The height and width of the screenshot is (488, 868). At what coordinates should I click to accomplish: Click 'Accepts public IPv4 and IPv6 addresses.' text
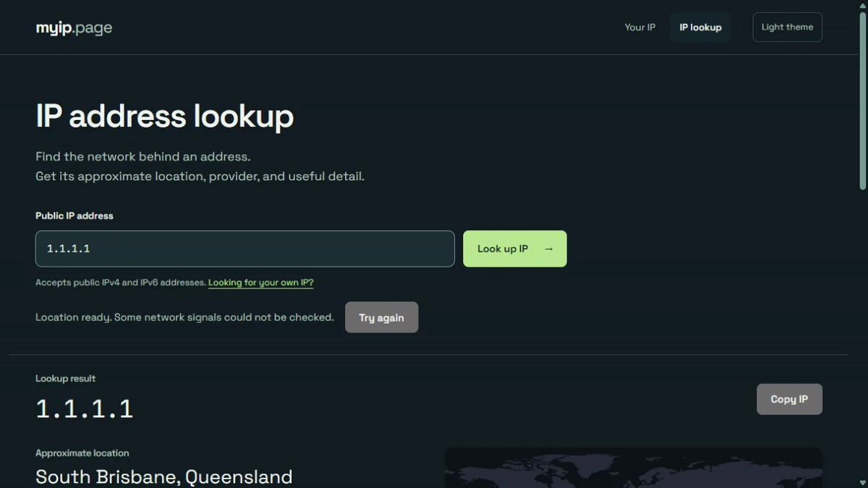pyautogui.click(x=121, y=283)
